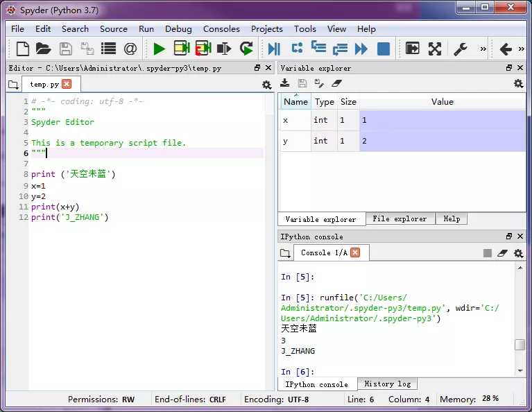
Task: Run file with green play button
Action: (x=159, y=49)
